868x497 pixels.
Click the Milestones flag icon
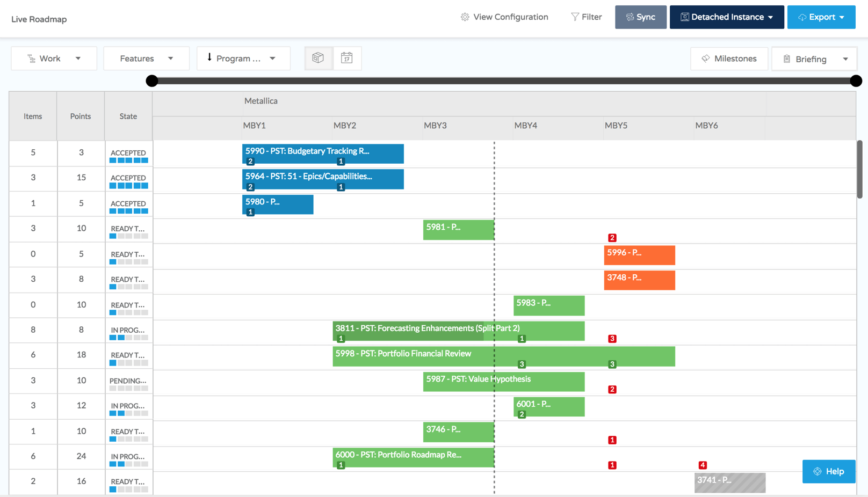(705, 59)
